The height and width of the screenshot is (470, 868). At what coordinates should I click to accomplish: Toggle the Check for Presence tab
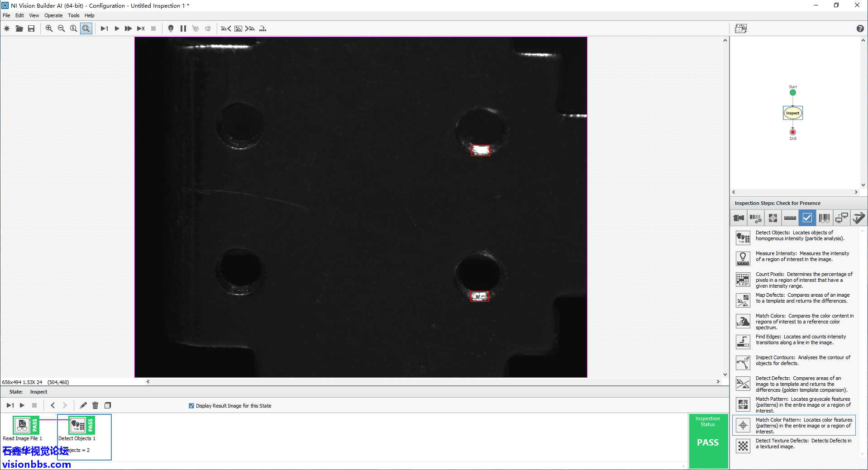(x=807, y=218)
